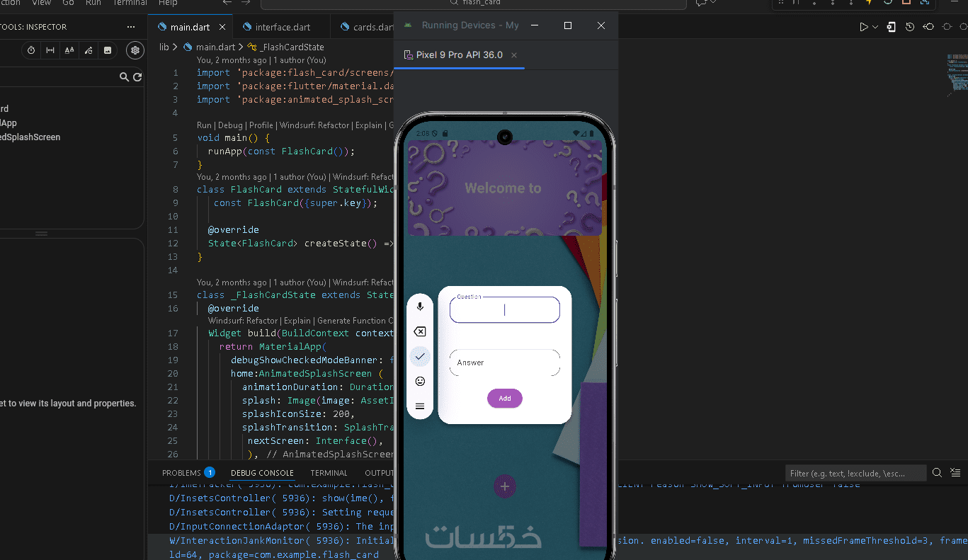
Task: Open the Go menu
Action: [68, 3]
